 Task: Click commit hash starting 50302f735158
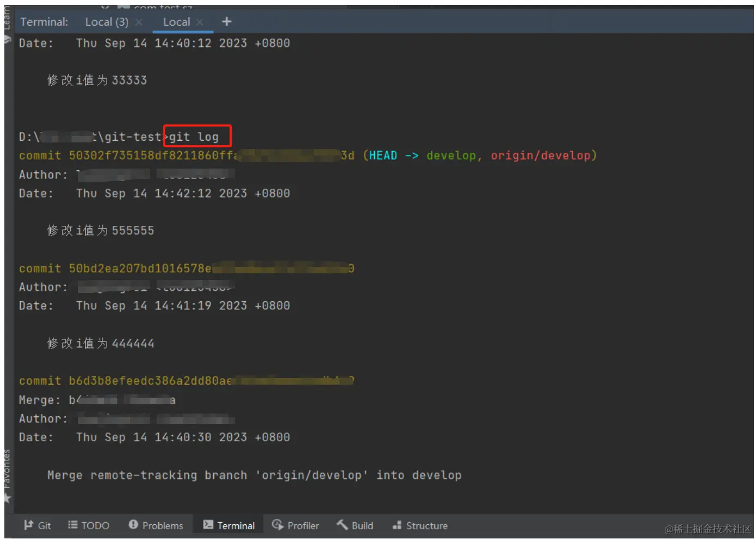[x=212, y=155]
